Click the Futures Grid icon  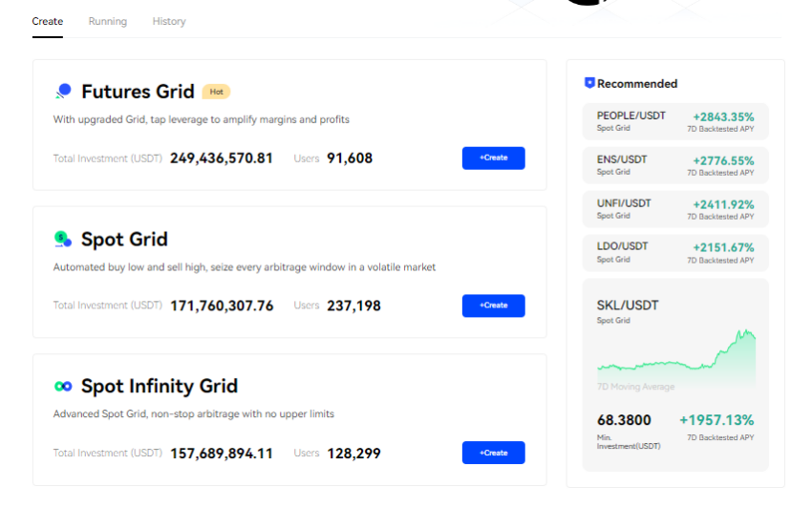coord(63,92)
